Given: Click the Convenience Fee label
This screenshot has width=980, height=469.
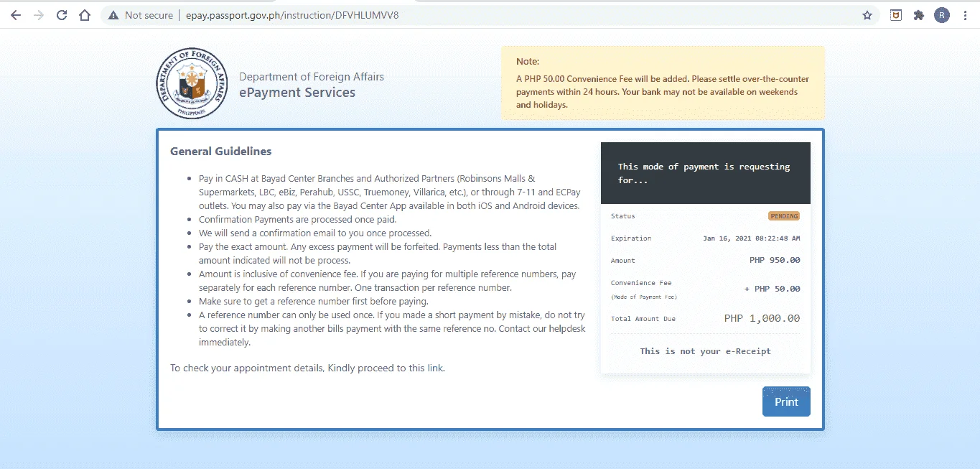Looking at the screenshot, I should pyautogui.click(x=641, y=283).
